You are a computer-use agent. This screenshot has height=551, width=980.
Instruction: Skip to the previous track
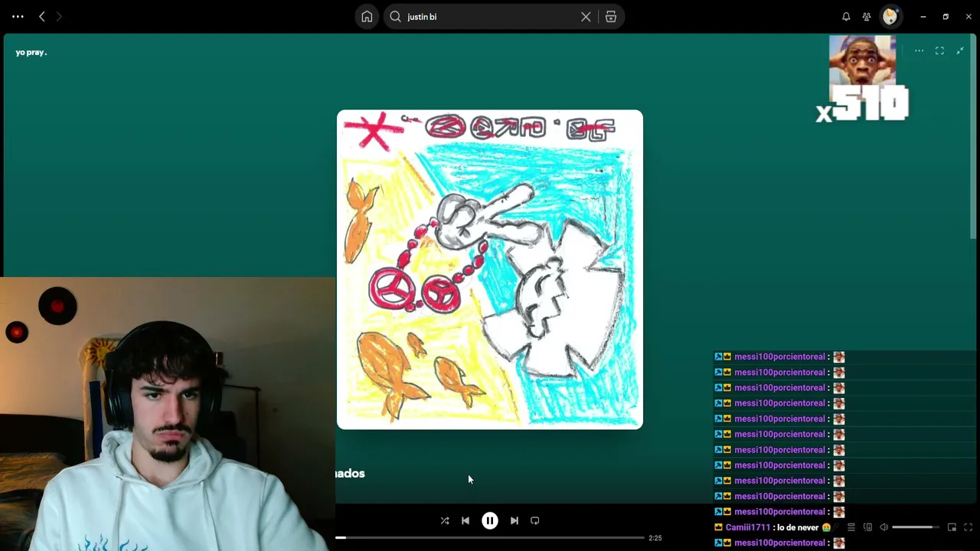tap(465, 520)
